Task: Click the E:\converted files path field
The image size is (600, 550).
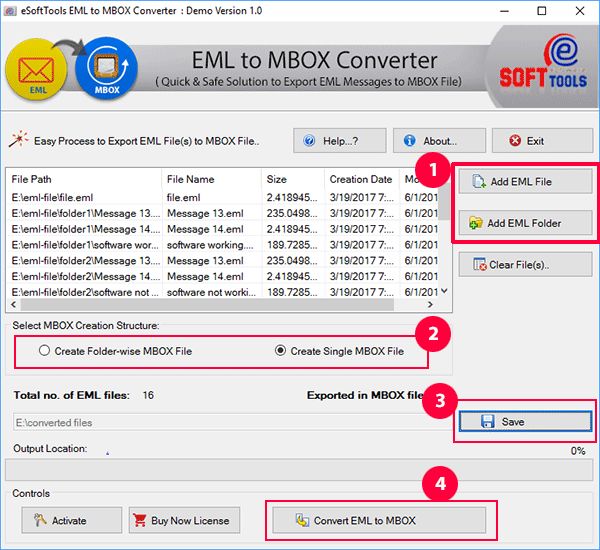Action: [232, 422]
